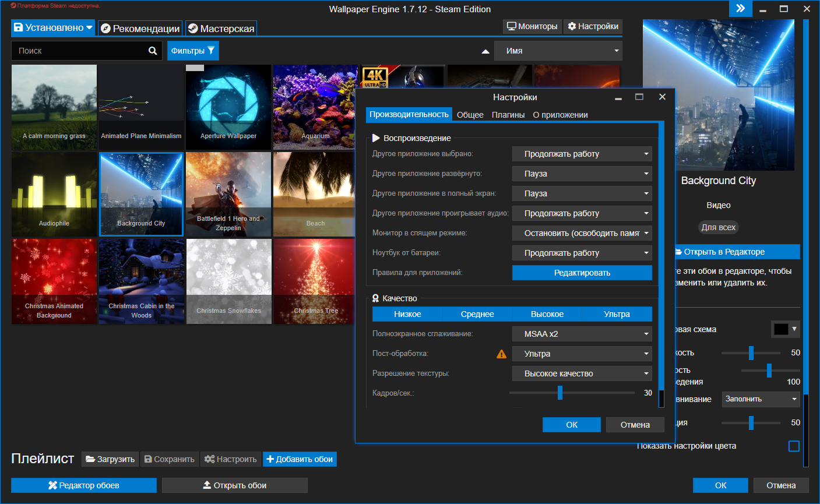Expand Пост-обработка Ультра dropdown
The height and width of the screenshot is (504, 820).
click(x=582, y=354)
